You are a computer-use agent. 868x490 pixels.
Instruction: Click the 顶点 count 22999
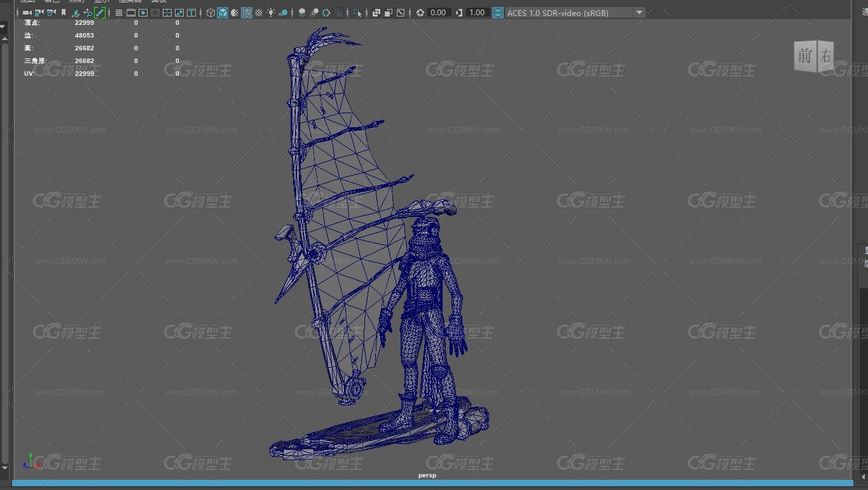tap(85, 23)
